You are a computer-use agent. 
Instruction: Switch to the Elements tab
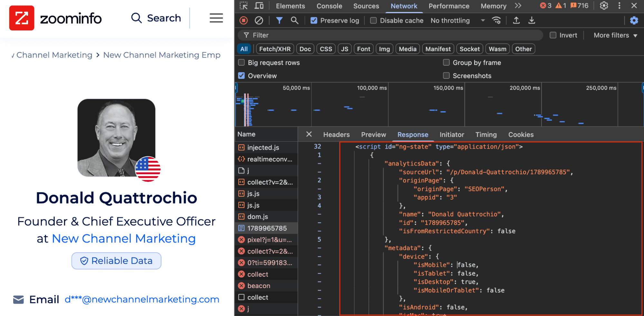click(x=290, y=6)
